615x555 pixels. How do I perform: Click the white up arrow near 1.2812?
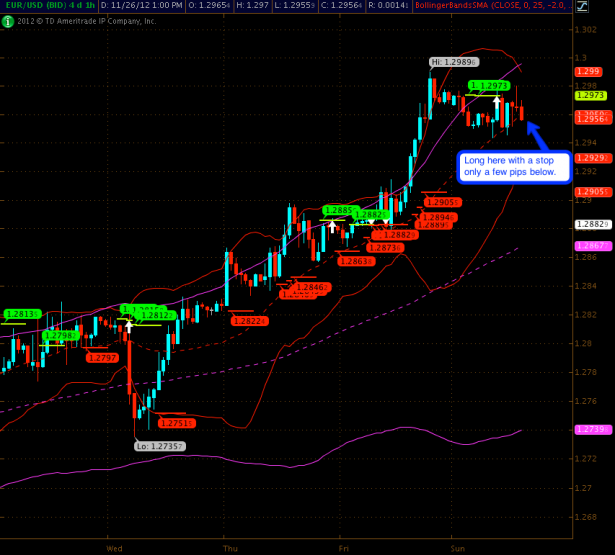pos(128,325)
